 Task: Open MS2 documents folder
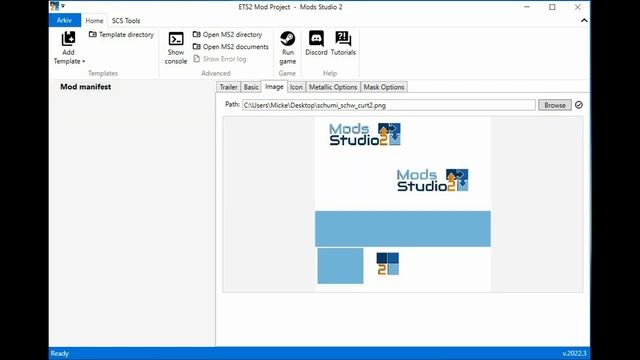231,47
